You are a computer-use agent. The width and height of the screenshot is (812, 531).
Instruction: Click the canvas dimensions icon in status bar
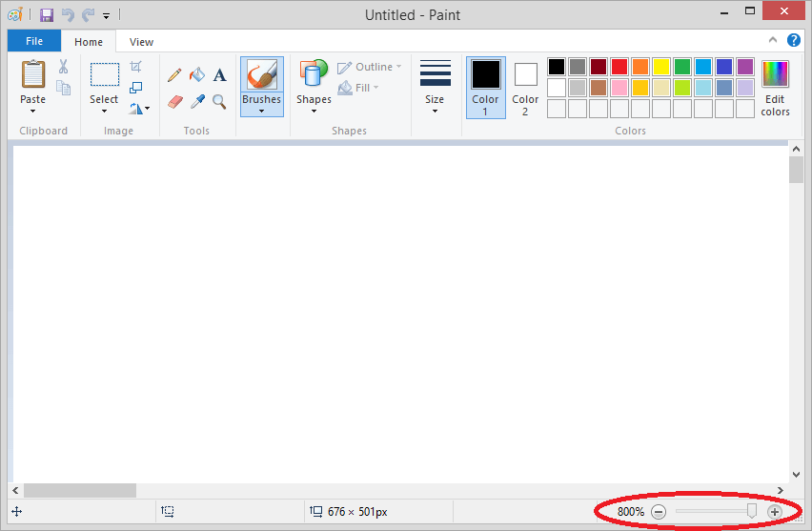[315, 512]
